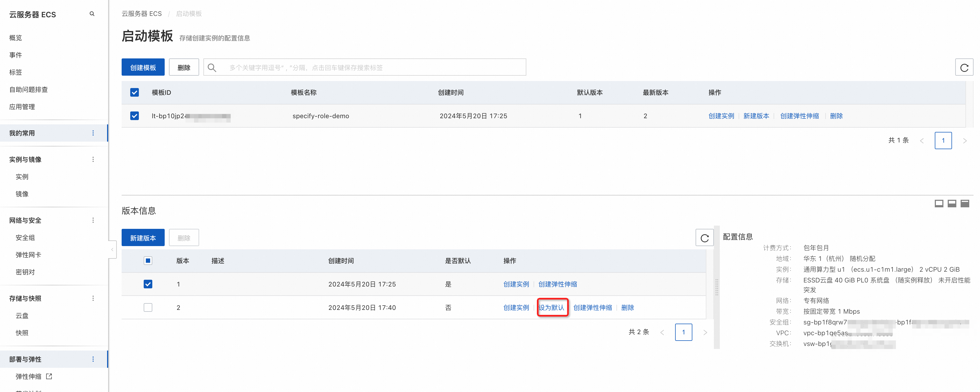Click the sidebar search magnifier icon

[92, 14]
